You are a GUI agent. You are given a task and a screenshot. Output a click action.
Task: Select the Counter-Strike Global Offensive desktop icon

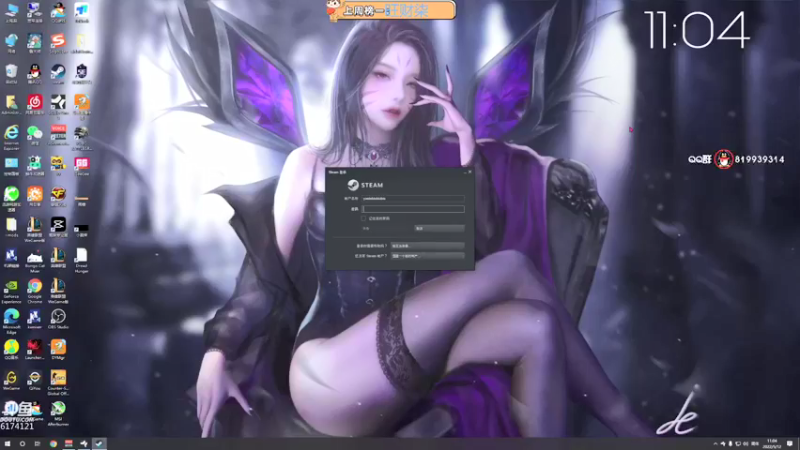tap(58, 383)
